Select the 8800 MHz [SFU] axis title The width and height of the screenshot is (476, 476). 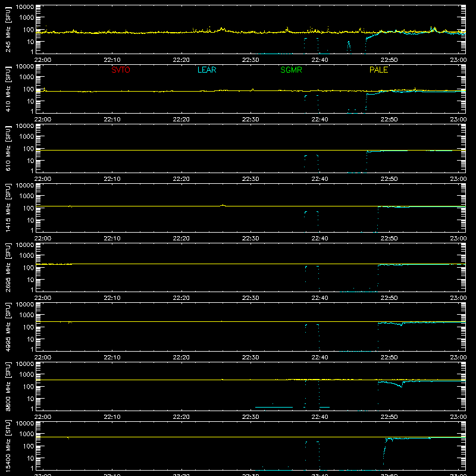[x=8, y=386]
